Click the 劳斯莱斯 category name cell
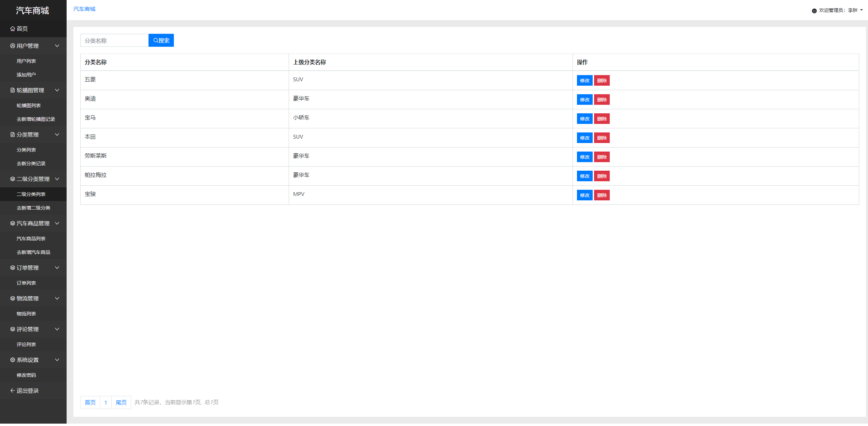This screenshot has height=426, width=868. 184,157
